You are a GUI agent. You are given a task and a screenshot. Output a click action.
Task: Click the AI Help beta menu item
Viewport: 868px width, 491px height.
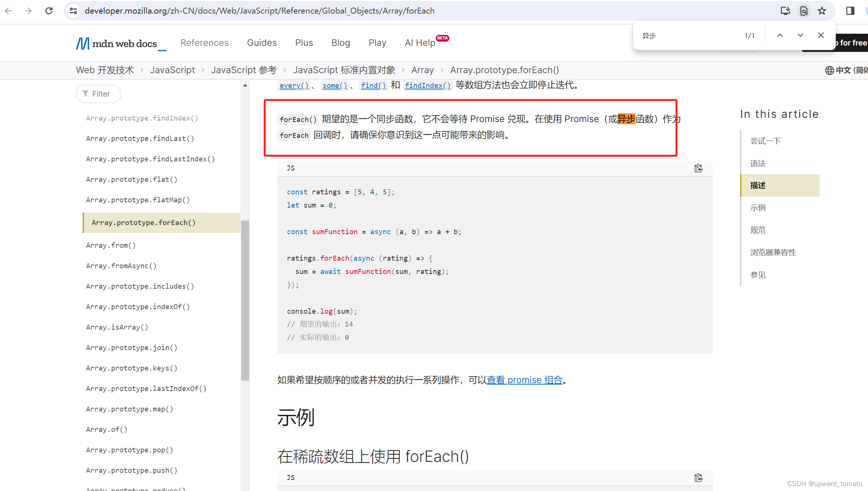(420, 43)
